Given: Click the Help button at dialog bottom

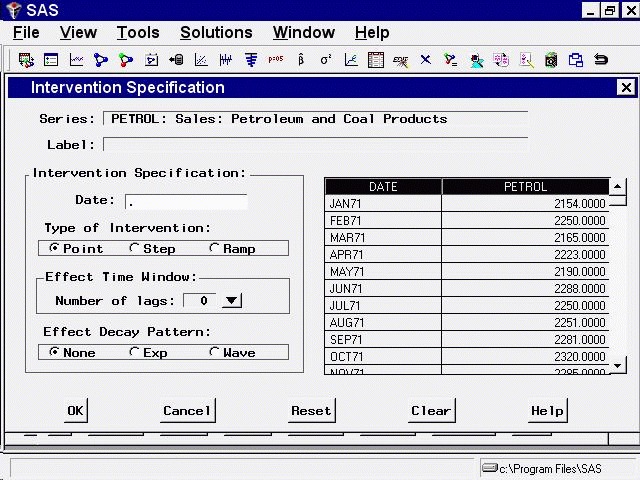Looking at the screenshot, I should point(547,410).
